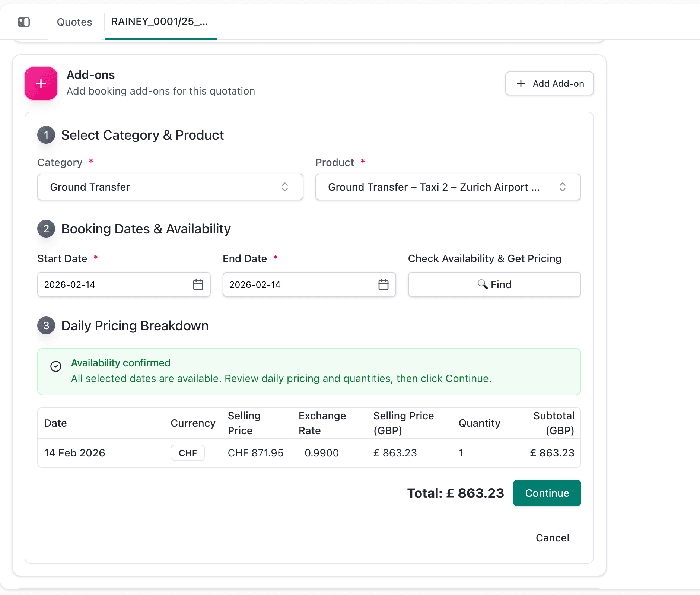The width and height of the screenshot is (700, 595).
Task: Click the 'Currency' column header
Action: (x=193, y=423)
